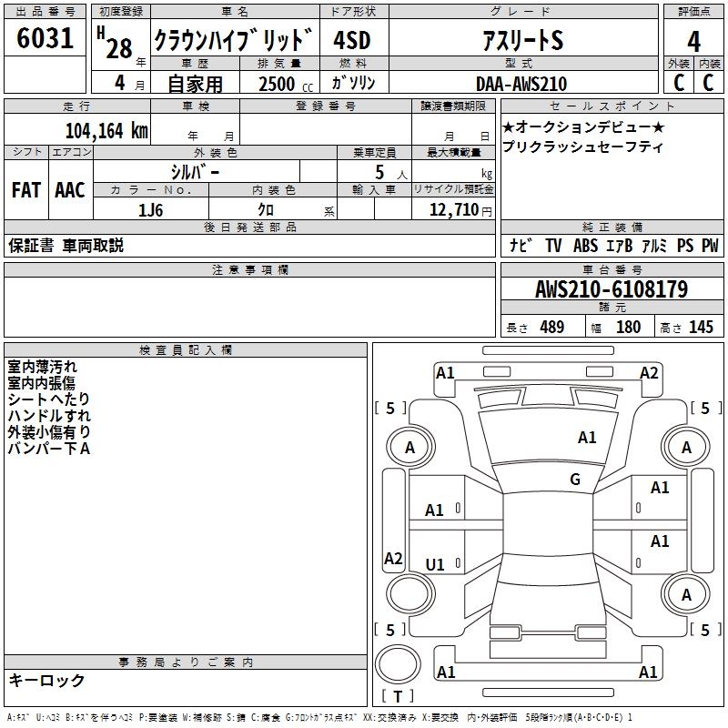The height and width of the screenshot is (728, 728).
Task: Click the A1 scratch marker on hood
Action: coord(587,438)
